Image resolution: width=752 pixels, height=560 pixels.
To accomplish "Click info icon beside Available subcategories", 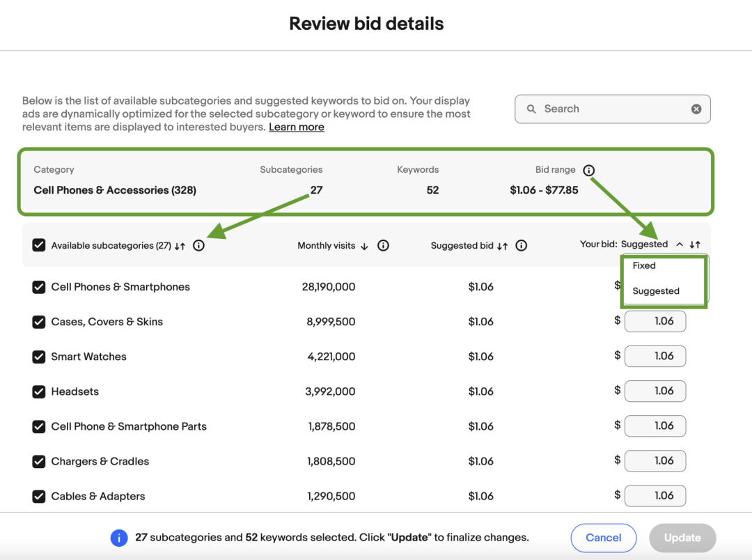I will click(x=198, y=245).
